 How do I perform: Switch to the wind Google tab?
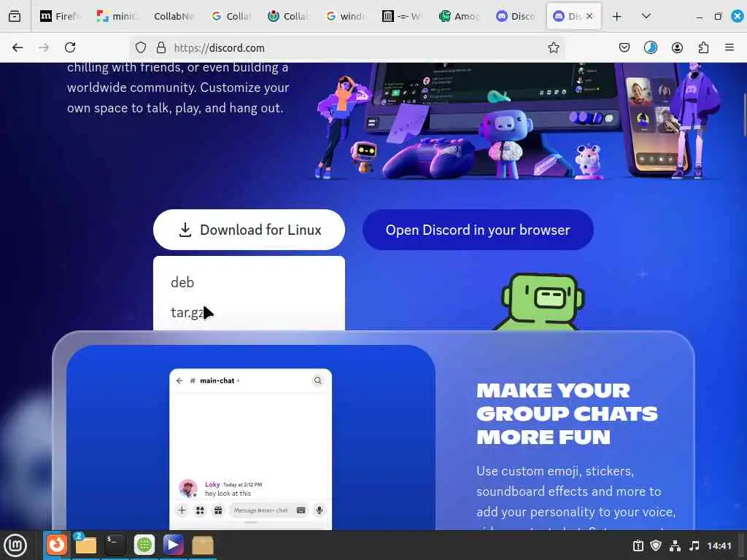345,17
